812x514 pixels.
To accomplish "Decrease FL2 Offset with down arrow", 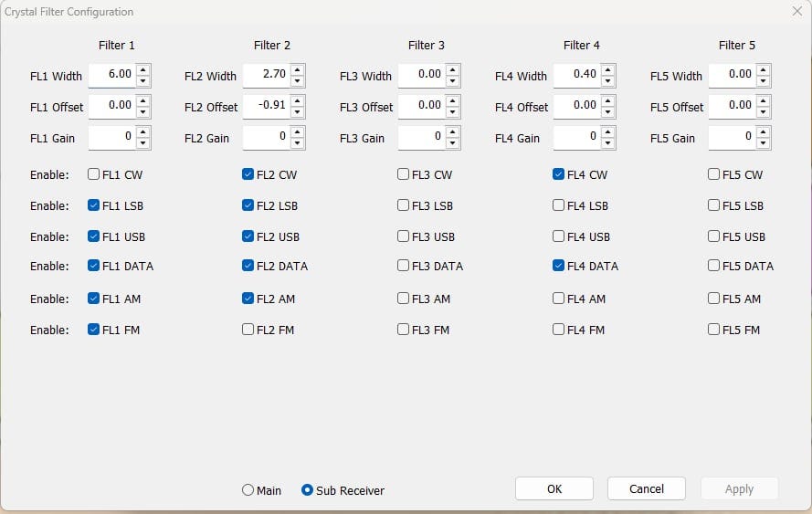I will point(297,112).
